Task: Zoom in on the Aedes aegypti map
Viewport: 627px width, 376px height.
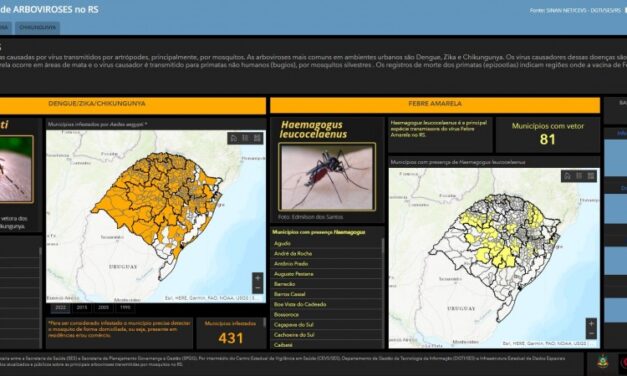Action: point(258,278)
